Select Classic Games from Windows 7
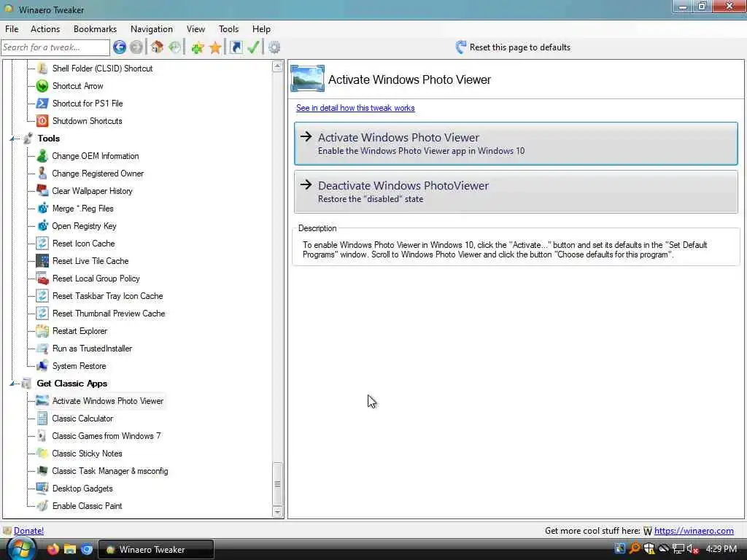747x560 pixels. [107, 436]
